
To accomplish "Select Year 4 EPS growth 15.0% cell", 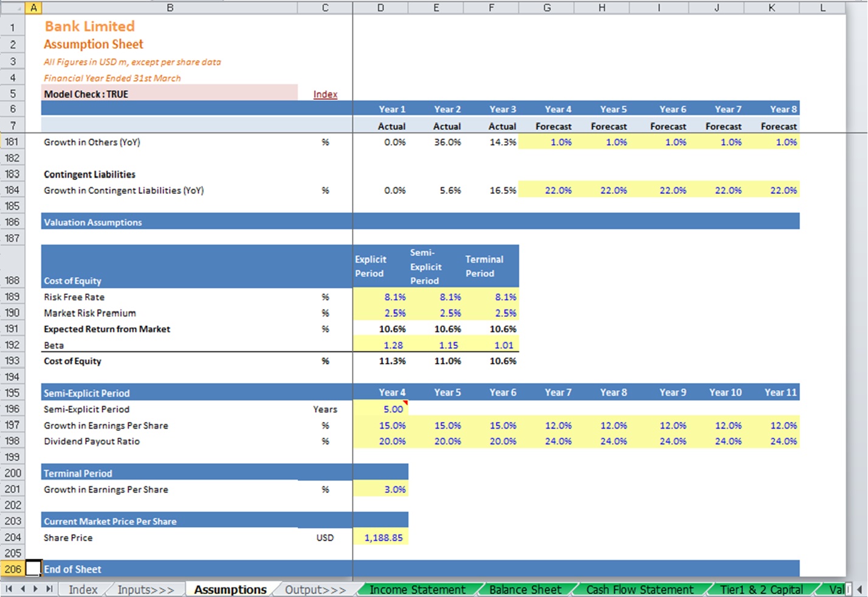I will (x=381, y=426).
